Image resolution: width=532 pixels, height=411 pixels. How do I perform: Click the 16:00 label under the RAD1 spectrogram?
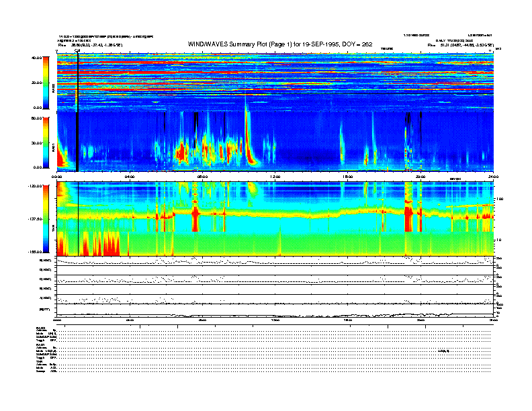pos(348,177)
